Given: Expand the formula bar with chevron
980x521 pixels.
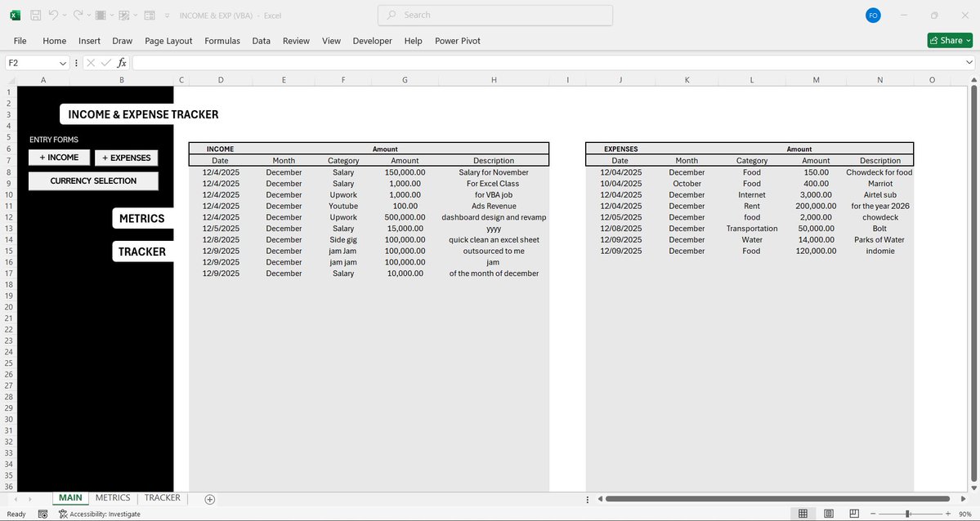Looking at the screenshot, I should [x=969, y=63].
